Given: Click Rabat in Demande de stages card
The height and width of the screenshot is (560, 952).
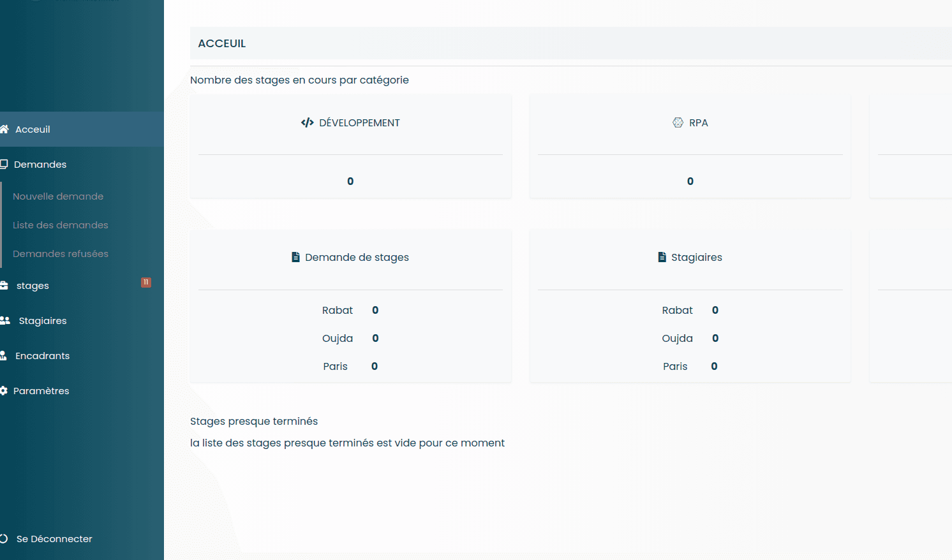Looking at the screenshot, I should click(338, 310).
